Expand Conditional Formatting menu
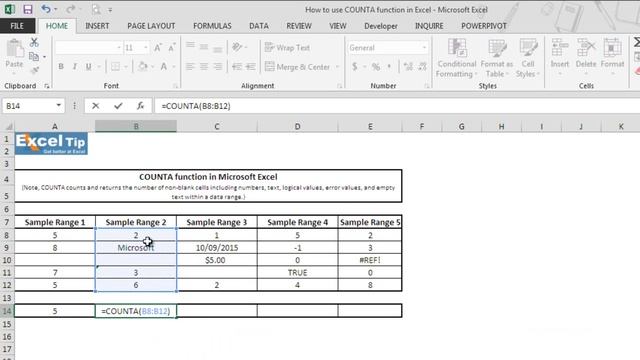 tap(456, 58)
